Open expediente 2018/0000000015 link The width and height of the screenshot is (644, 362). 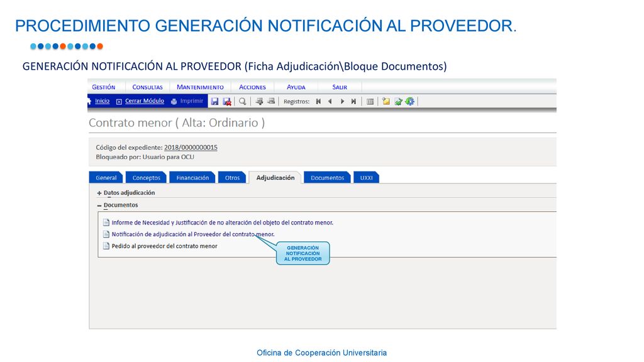[x=191, y=147]
